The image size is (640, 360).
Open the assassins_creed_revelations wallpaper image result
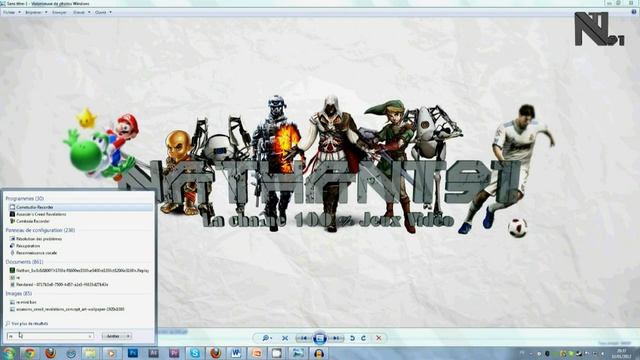click(x=80, y=309)
